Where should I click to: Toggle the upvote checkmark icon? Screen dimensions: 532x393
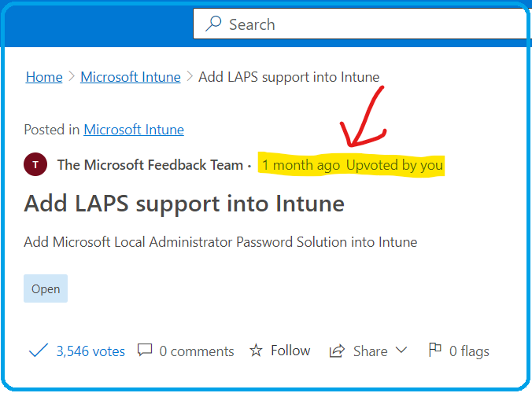pos(39,351)
